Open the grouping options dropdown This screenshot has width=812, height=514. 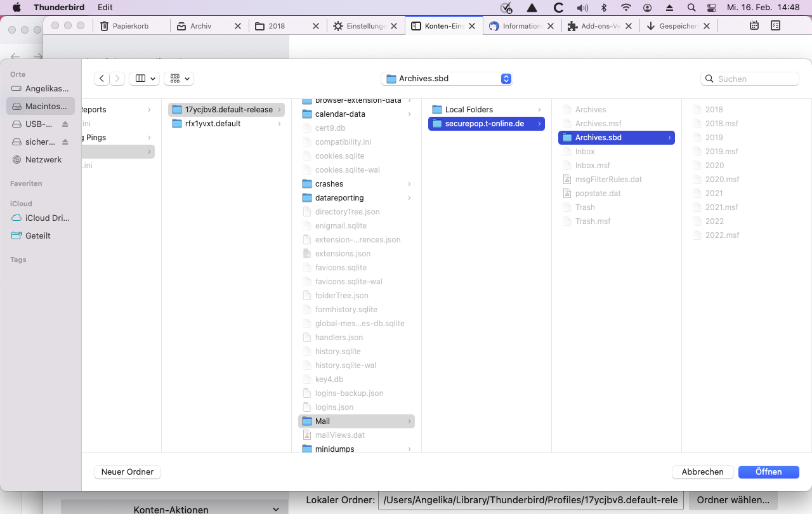(179, 79)
